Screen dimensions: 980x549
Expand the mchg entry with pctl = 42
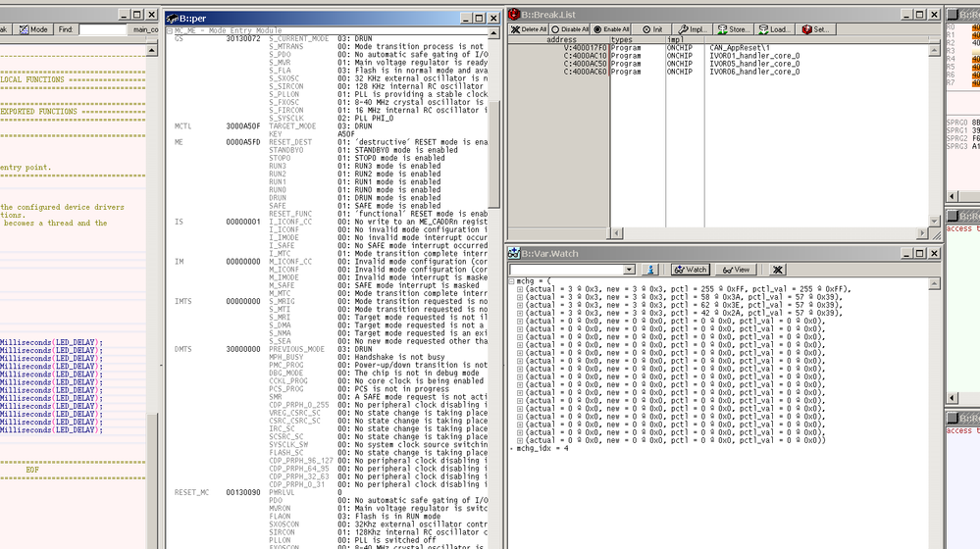coord(519,314)
